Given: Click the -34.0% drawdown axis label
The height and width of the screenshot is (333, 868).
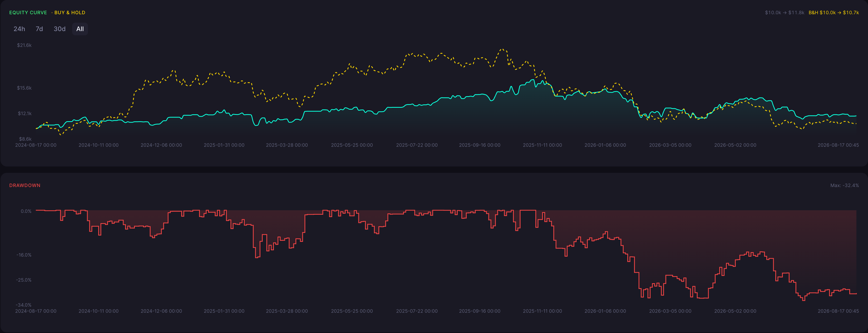Looking at the screenshot, I should tap(24, 305).
